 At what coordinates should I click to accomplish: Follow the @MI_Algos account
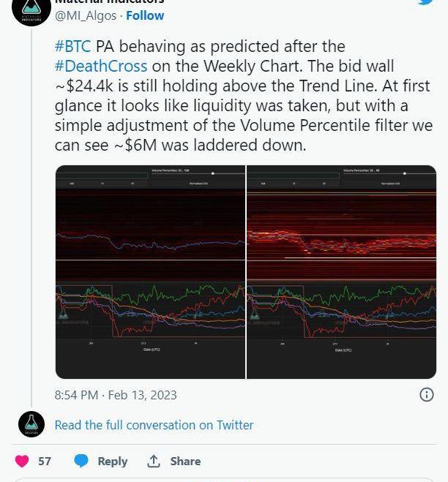145,15
